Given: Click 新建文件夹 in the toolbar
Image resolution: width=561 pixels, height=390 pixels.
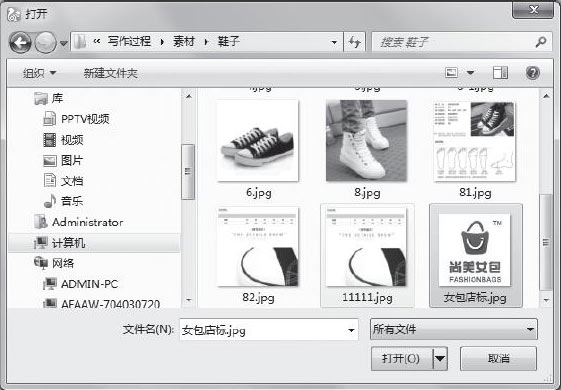Looking at the screenshot, I should tap(111, 73).
